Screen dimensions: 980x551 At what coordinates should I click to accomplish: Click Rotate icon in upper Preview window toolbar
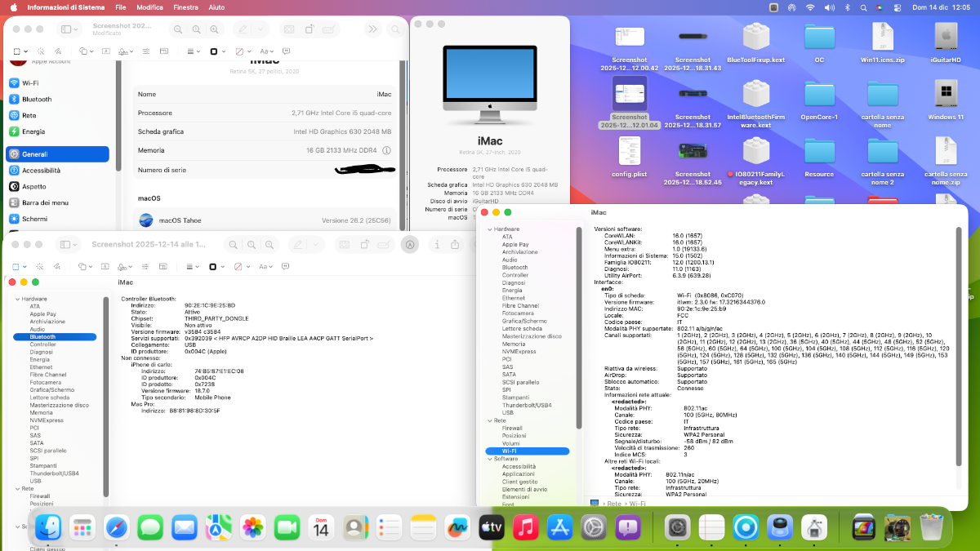click(x=310, y=29)
